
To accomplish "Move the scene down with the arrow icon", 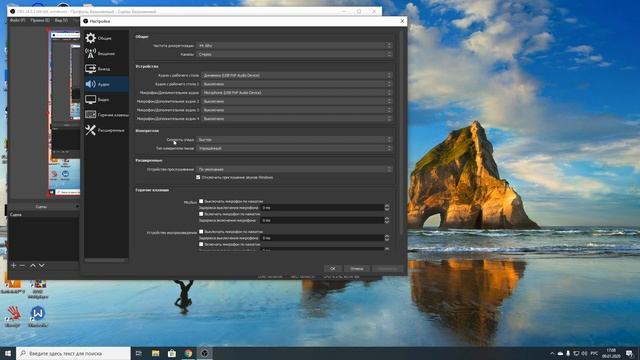I will (x=42, y=265).
